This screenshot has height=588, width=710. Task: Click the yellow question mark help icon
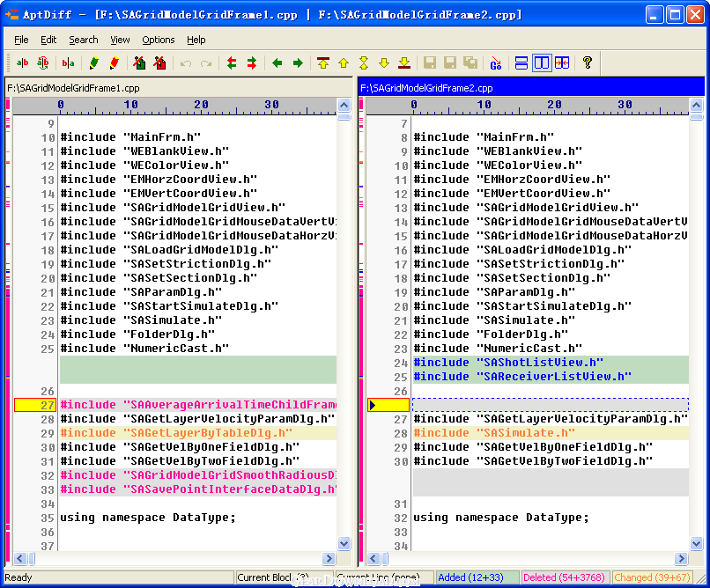pos(588,62)
